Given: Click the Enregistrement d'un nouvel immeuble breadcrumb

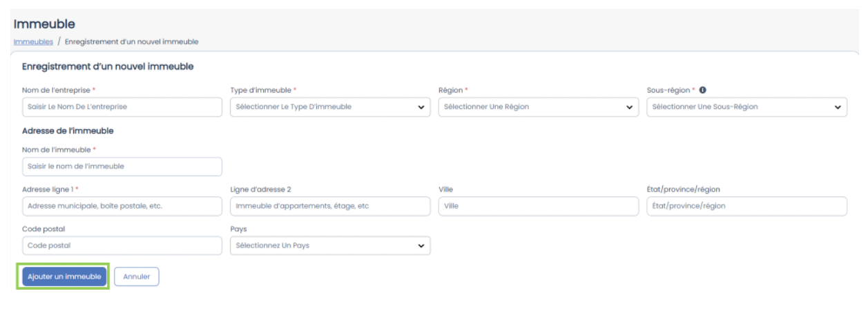Looking at the screenshot, I should (x=132, y=41).
